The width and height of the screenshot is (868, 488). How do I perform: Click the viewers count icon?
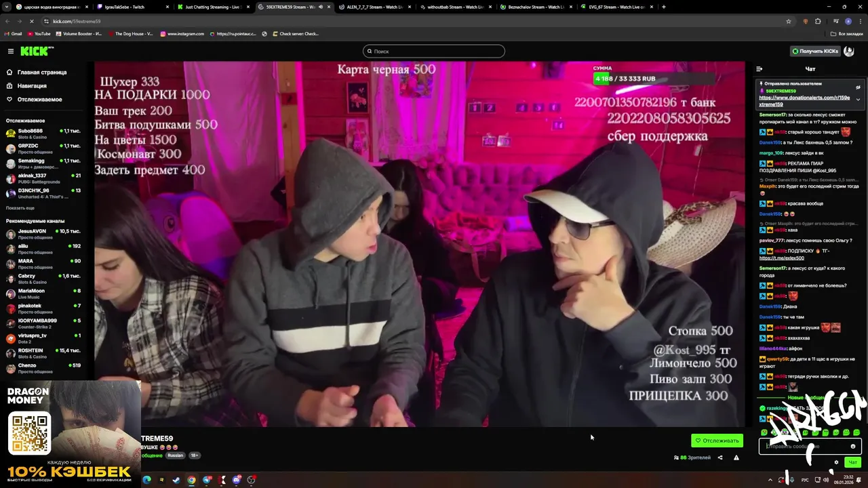click(x=676, y=457)
